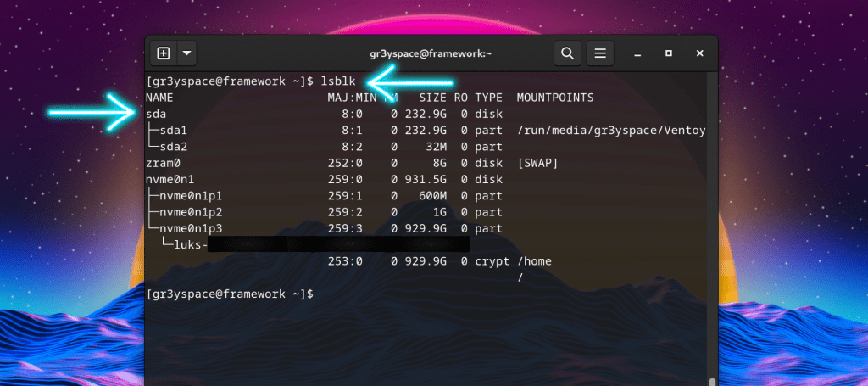Close the terminal window
This screenshot has width=868, height=386.
[699, 53]
